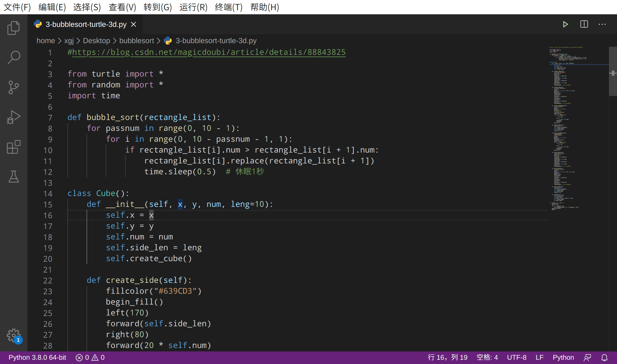Open the Explorer view in the activity bar

click(13, 28)
